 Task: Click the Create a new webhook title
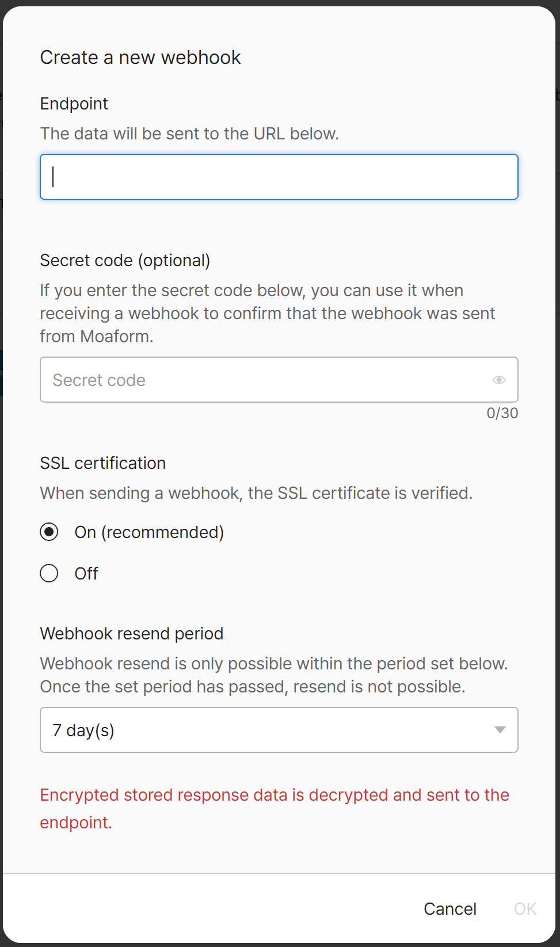click(x=140, y=57)
